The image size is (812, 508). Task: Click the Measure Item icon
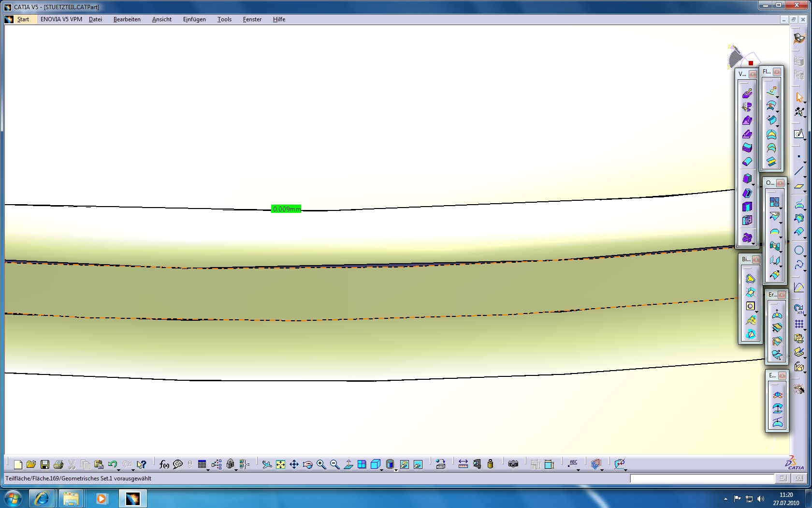coord(477,464)
